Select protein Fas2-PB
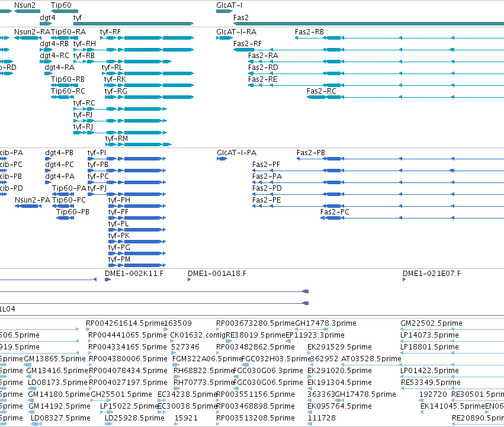This screenshot has width=504, height=427. (x=311, y=153)
